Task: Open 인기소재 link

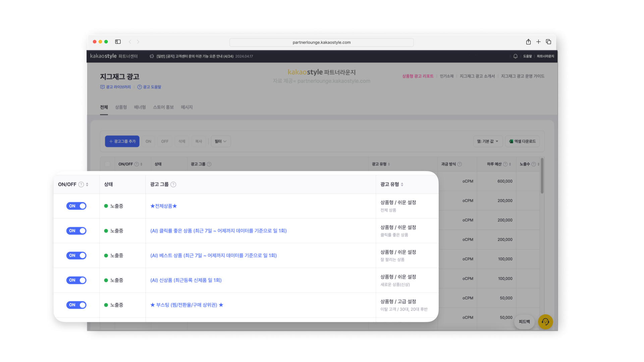Action: 447,76
